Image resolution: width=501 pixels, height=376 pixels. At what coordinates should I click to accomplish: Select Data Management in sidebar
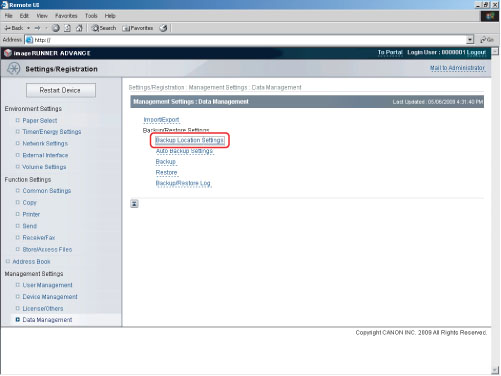click(47, 320)
